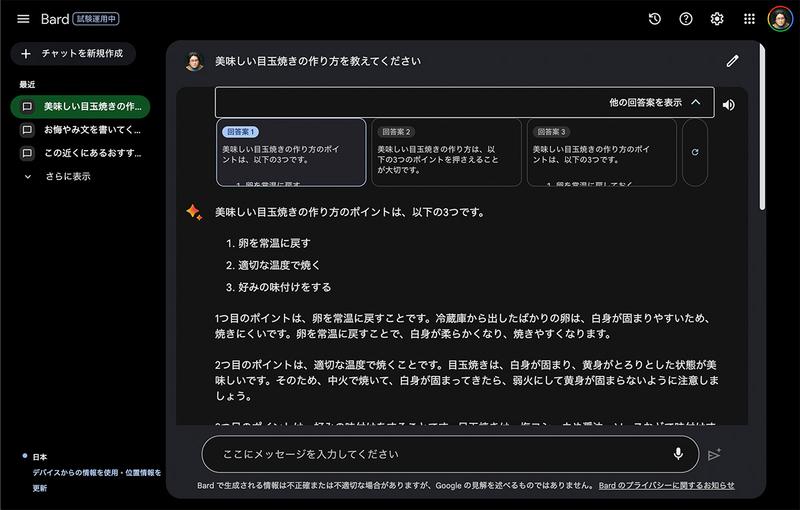The width and height of the screenshot is (800, 510).
Task: Click list item 2. 適切な温度で焼く
Action: (x=273, y=265)
